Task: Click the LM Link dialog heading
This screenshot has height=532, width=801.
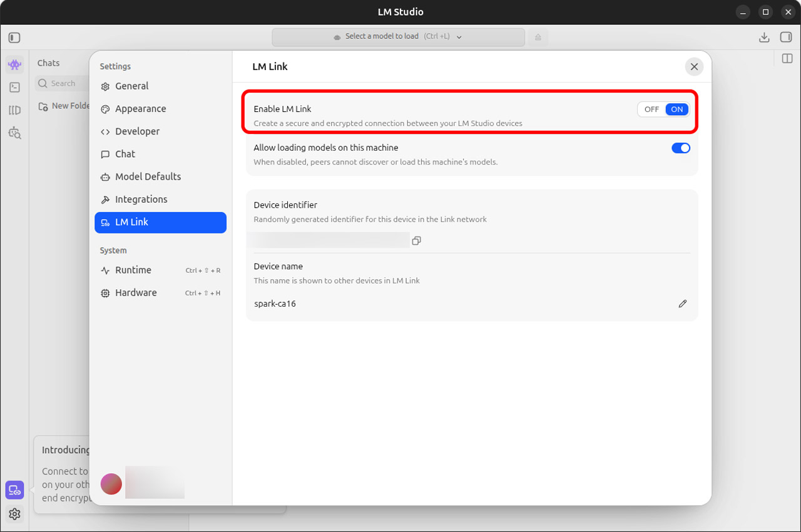Action: pyautogui.click(x=270, y=66)
